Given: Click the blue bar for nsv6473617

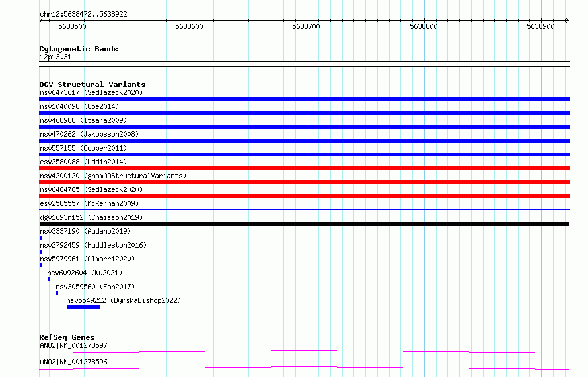Looking at the screenshot, I should point(304,99).
